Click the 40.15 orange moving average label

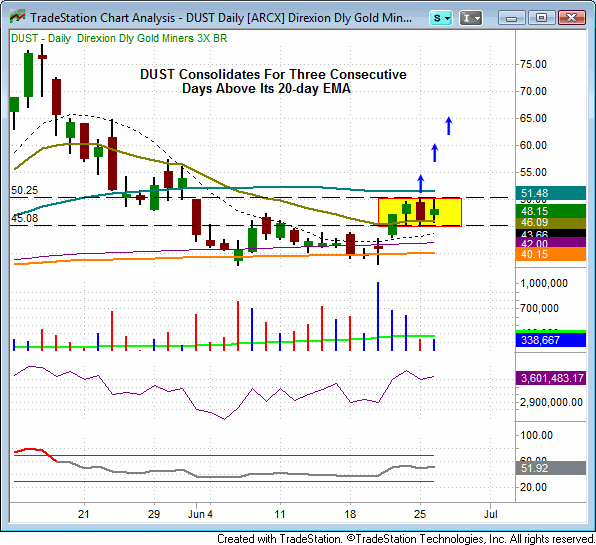tap(551, 254)
